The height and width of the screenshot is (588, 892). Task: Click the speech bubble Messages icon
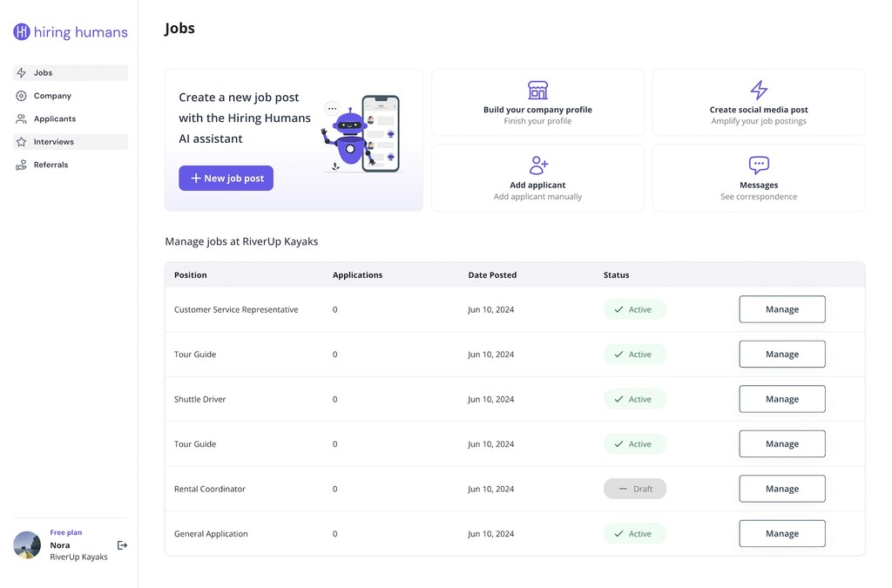click(x=759, y=166)
